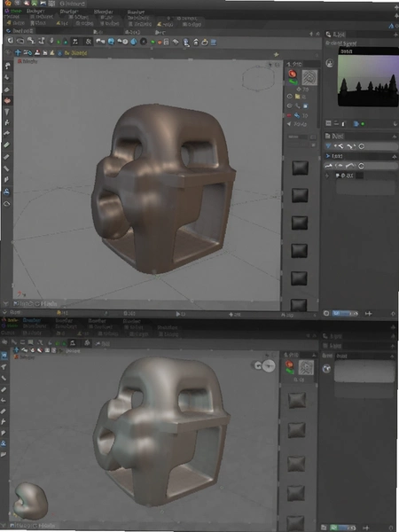The width and height of the screenshot is (399, 532).
Task: Click the blue monitor icon ending the upper toolbar
Action: point(214,42)
